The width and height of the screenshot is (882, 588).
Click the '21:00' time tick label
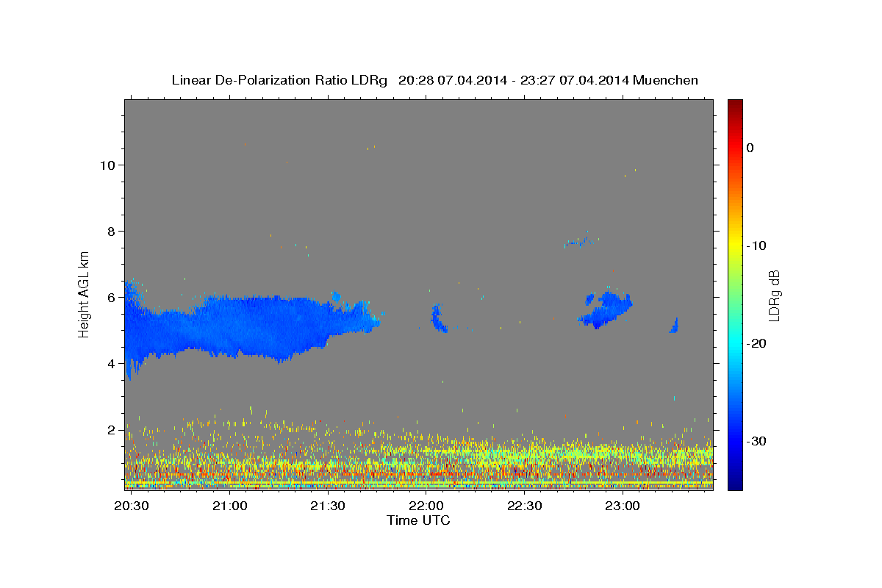coord(229,506)
